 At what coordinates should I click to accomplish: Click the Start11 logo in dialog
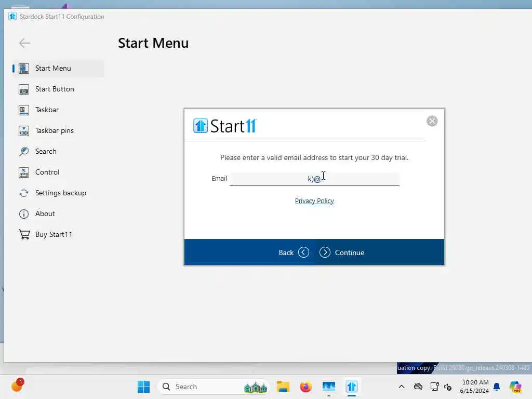224,126
